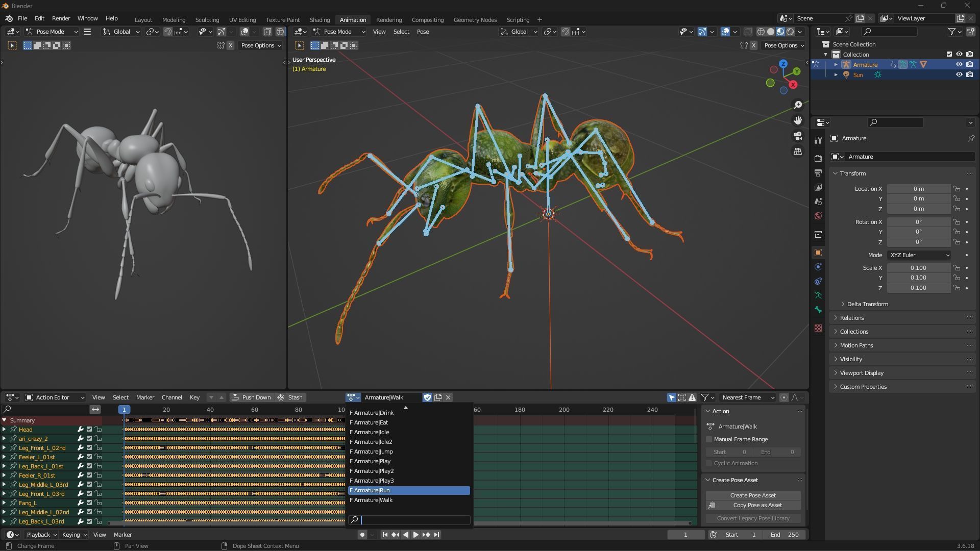The height and width of the screenshot is (551, 980).
Task: Switch to the Geometry Nodes workspace tab
Action: pyautogui.click(x=475, y=19)
